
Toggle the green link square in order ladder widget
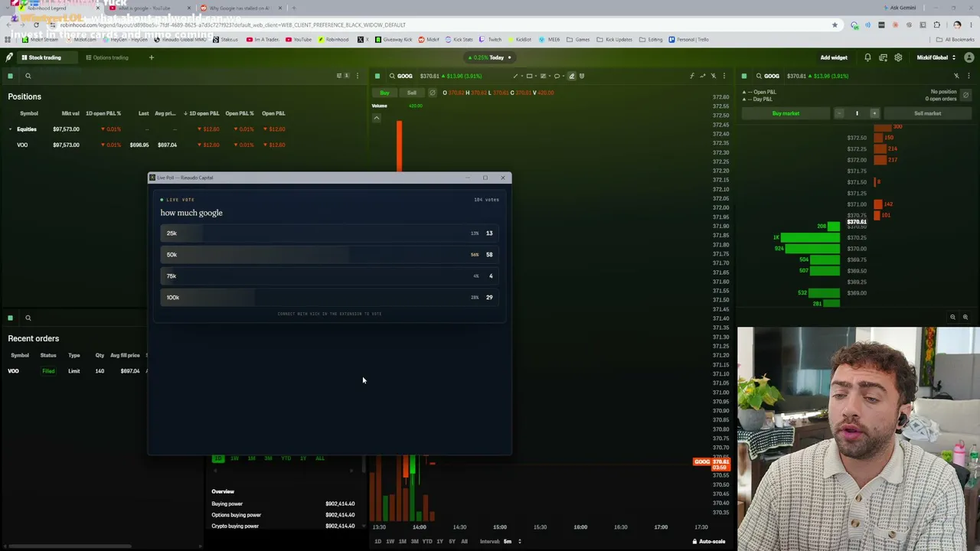744,76
